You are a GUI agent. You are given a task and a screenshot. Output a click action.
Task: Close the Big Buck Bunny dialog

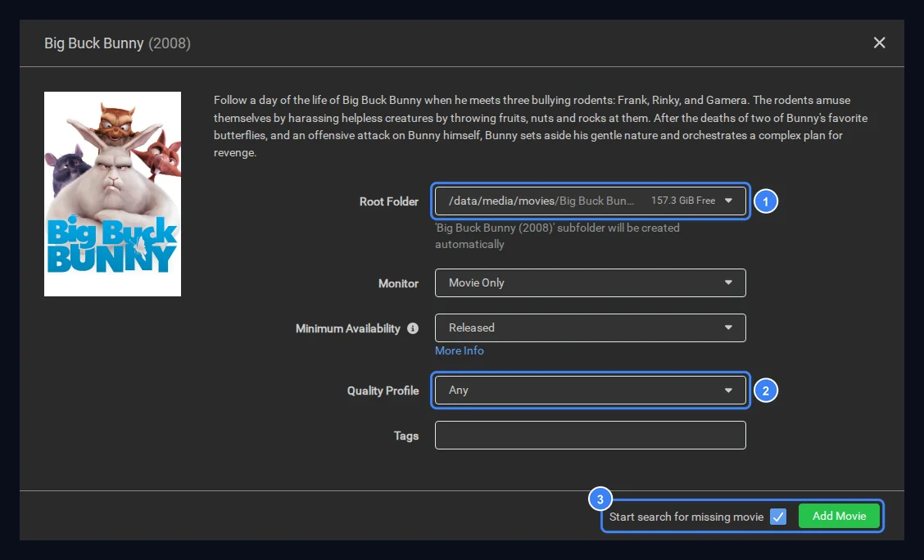pyautogui.click(x=879, y=43)
